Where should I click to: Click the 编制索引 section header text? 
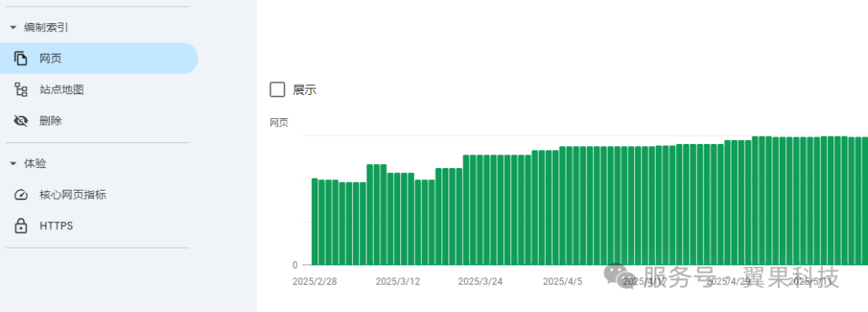click(x=46, y=27)
